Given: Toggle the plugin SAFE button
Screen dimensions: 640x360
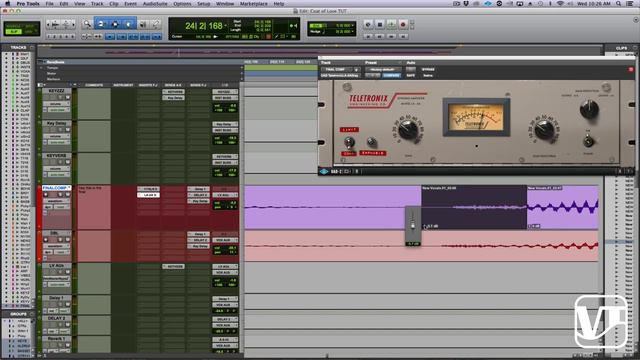Looking at the screenshot, I should tap(411, 76).
